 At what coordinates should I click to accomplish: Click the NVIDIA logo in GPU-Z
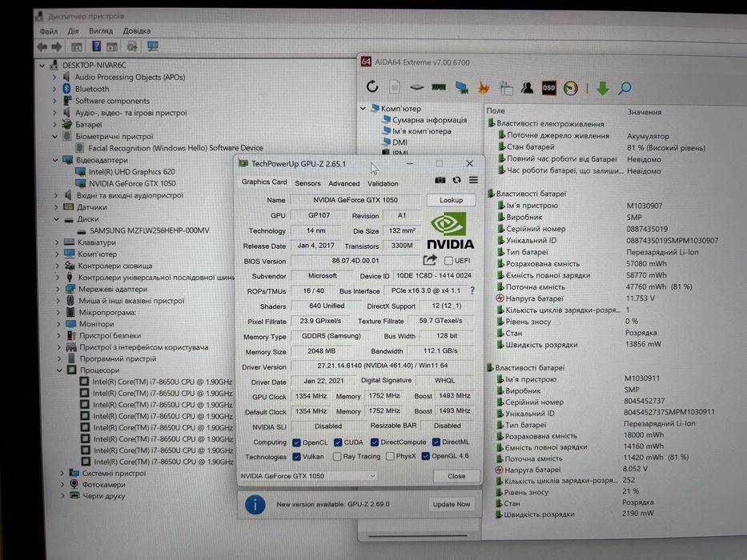click(x=450, y=231)
